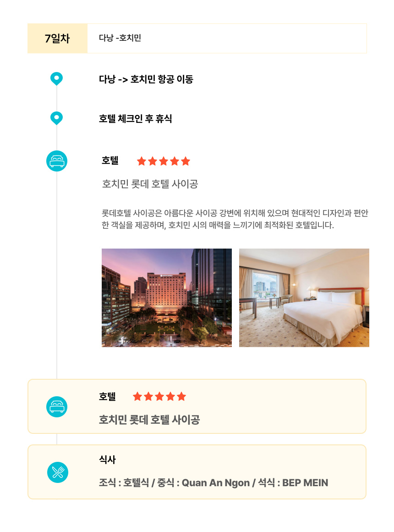Click the 다낭 -> 호치민 항공 이동 heading
This screenshot has height=532, width=394.
tap(146, 79)
